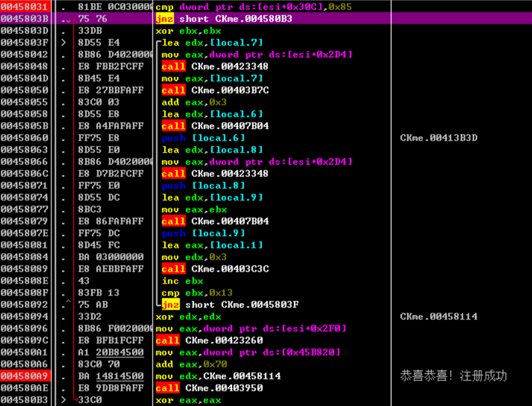Viewport: 532px width, 406px height.
Task: Select address 004580AE row
Action: [24, 388]
